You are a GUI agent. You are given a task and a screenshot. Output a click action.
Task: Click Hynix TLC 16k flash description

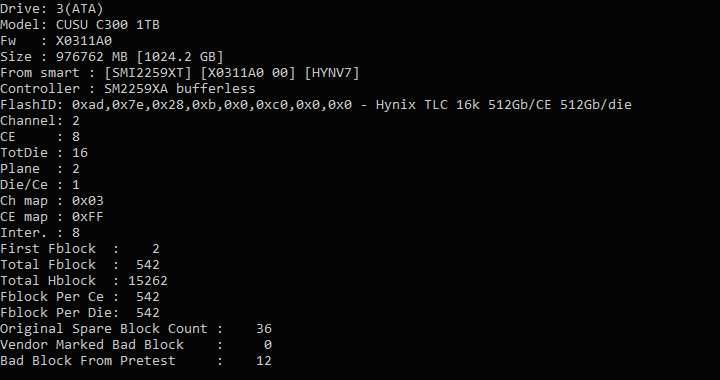coord(504,105)
